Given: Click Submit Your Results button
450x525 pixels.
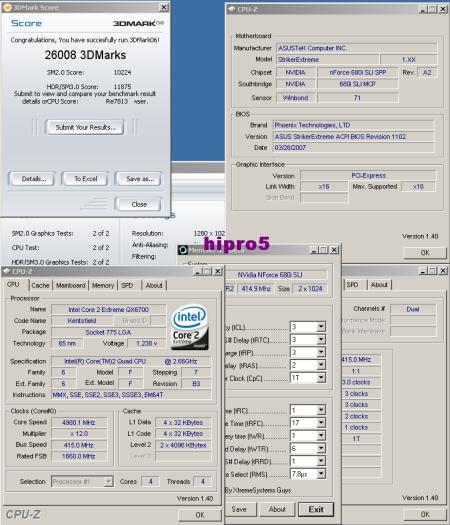Looking at the screenshot, I should pos(85,127).
